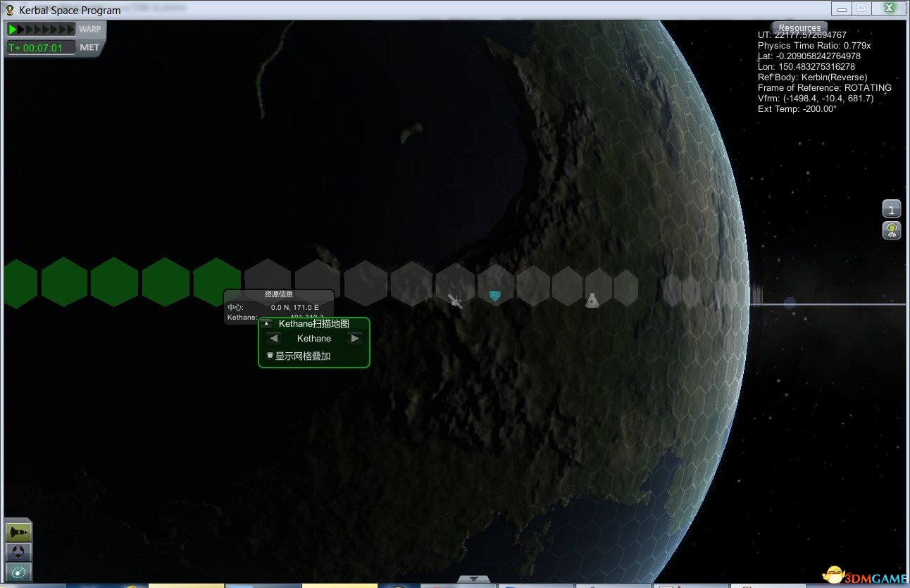Switch to previous resource with left arrow
This screenshot has height=588, width=910.
pos(274,339)
